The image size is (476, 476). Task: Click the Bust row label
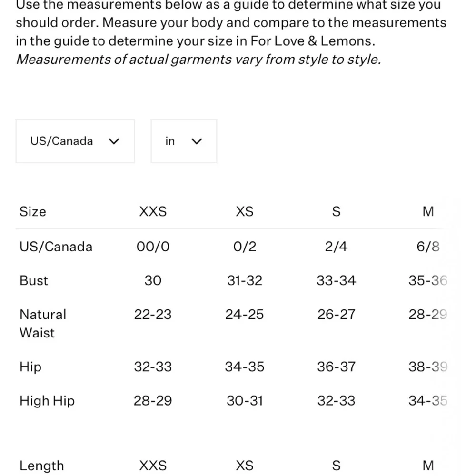click(x=34, y=280)
